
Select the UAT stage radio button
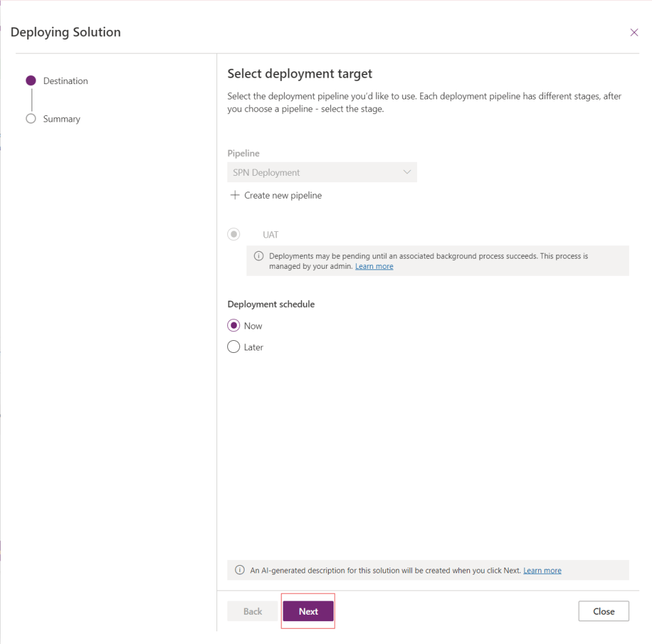(x=234, y=234)
